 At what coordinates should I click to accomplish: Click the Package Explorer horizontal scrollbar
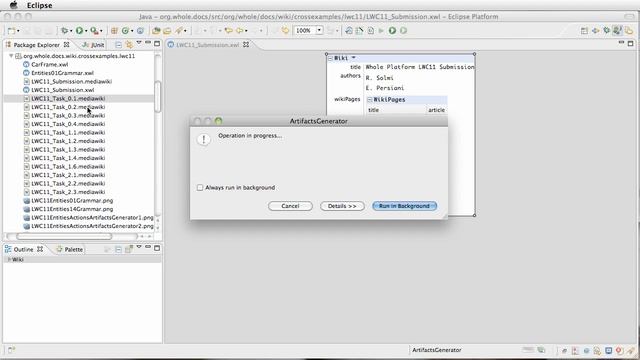pyautogui.click(x=64, y=236)
